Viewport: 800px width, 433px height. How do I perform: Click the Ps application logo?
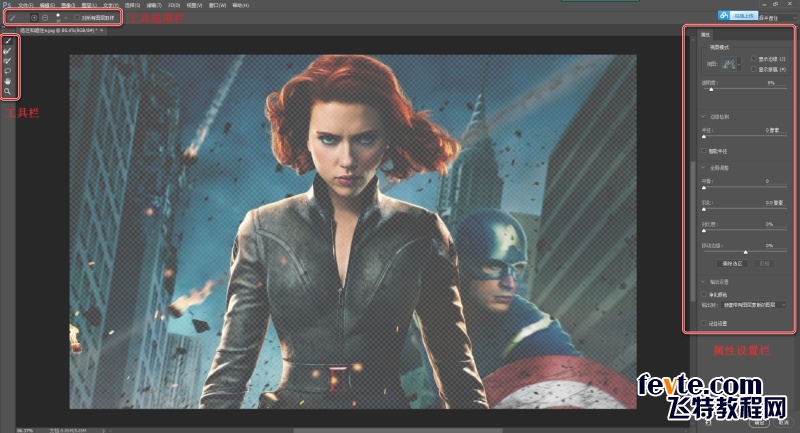pyautogui.click(x=7, y=5)
